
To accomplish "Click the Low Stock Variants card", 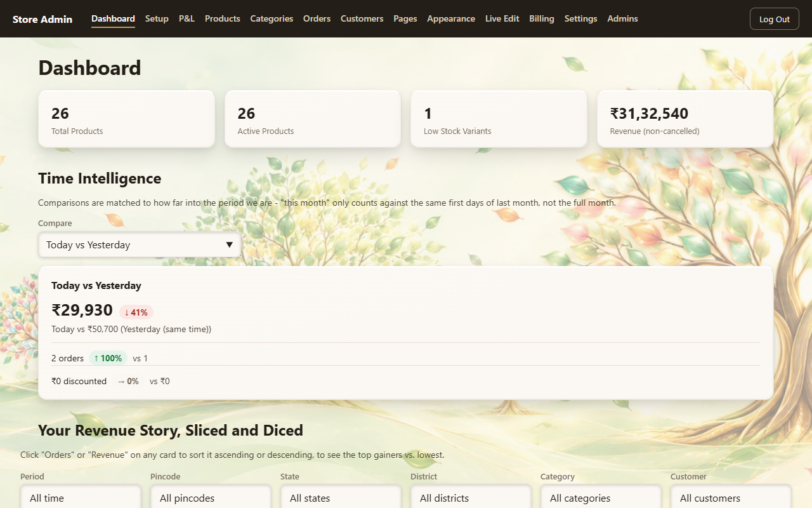I will click(499, 119).
